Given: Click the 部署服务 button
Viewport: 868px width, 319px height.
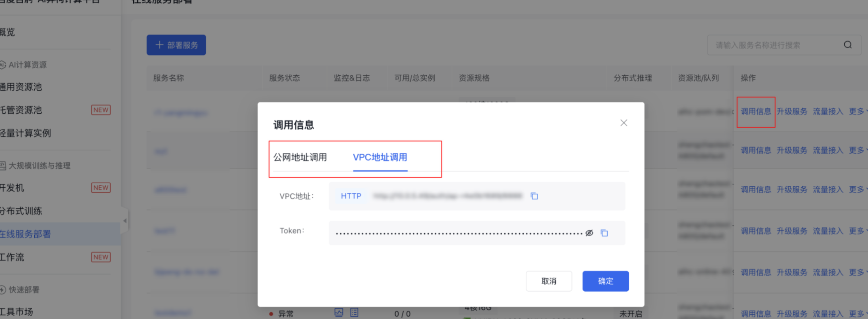Looking at the screenshot, I should [176, 45].
